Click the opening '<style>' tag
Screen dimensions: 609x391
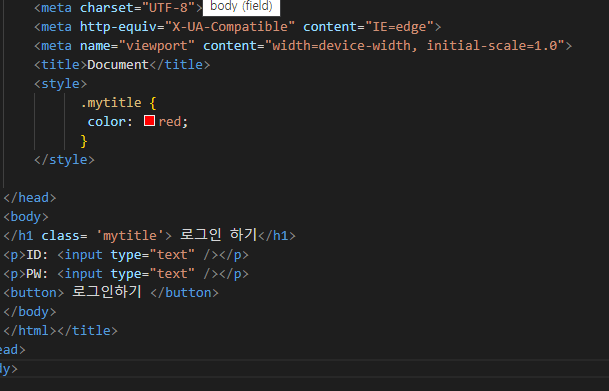(x=61, y=83)
